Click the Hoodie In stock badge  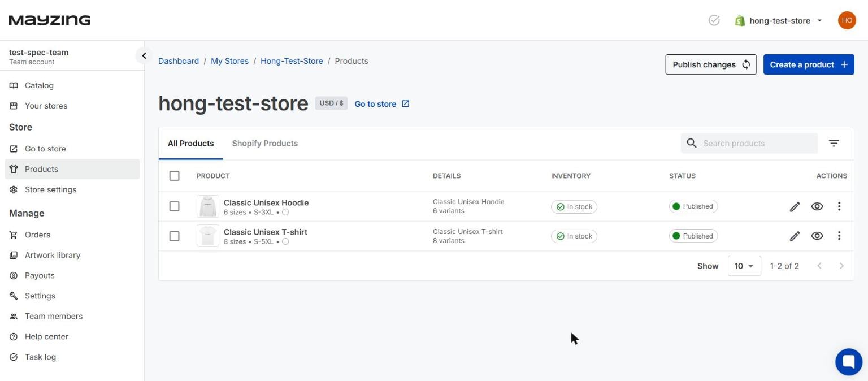tap(574, 206)
